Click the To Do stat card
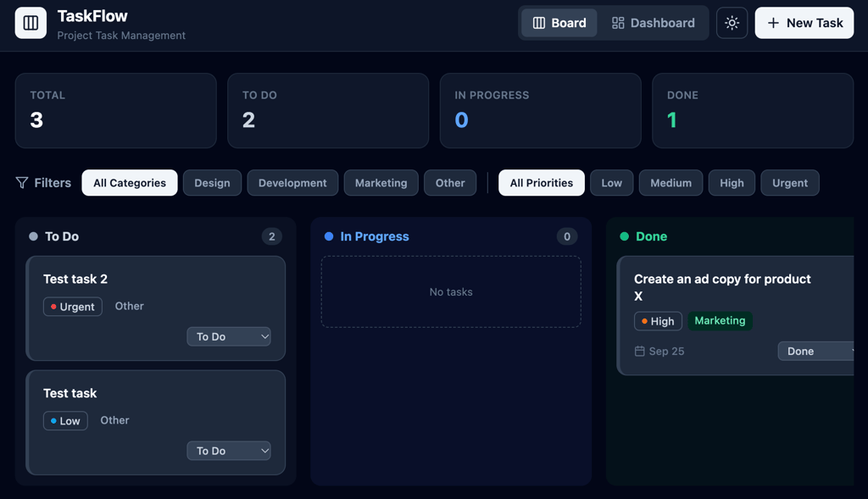The height and width of the screenshot is (499, 868). point(328,111)
